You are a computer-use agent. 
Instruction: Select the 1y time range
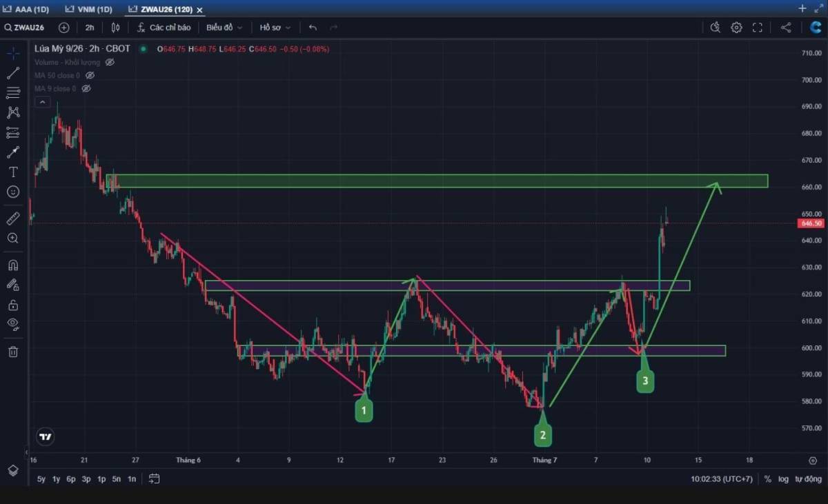tap(56, 478)
